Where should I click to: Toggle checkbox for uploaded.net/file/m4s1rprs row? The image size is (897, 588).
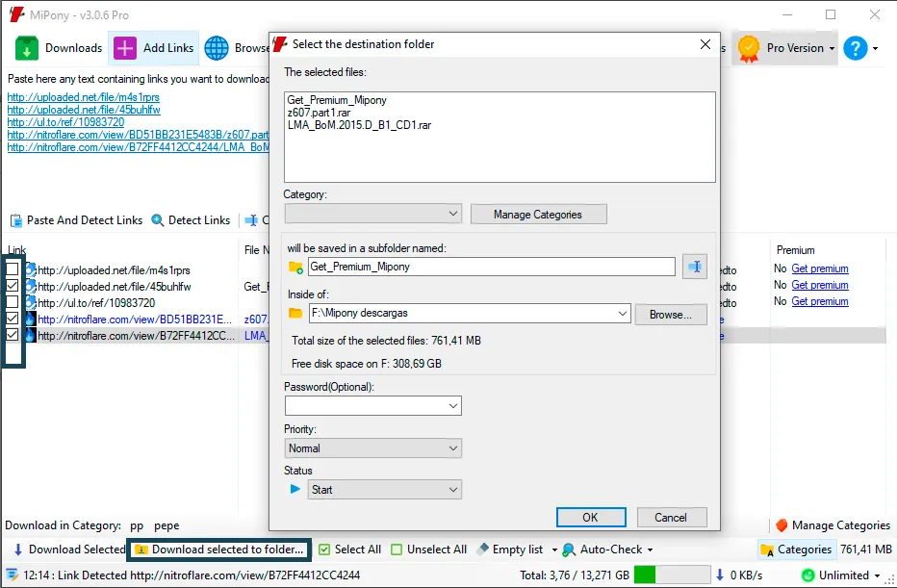12,268
